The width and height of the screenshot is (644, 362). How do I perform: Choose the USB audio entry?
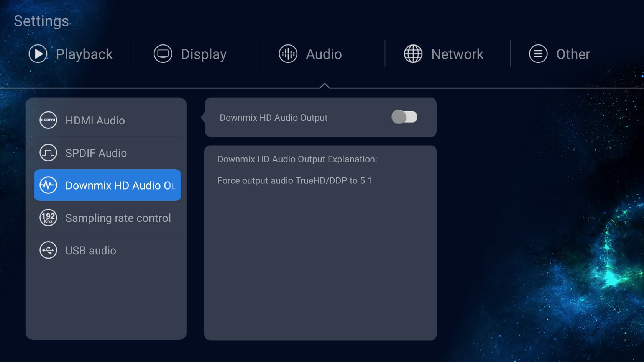point(107,251)
